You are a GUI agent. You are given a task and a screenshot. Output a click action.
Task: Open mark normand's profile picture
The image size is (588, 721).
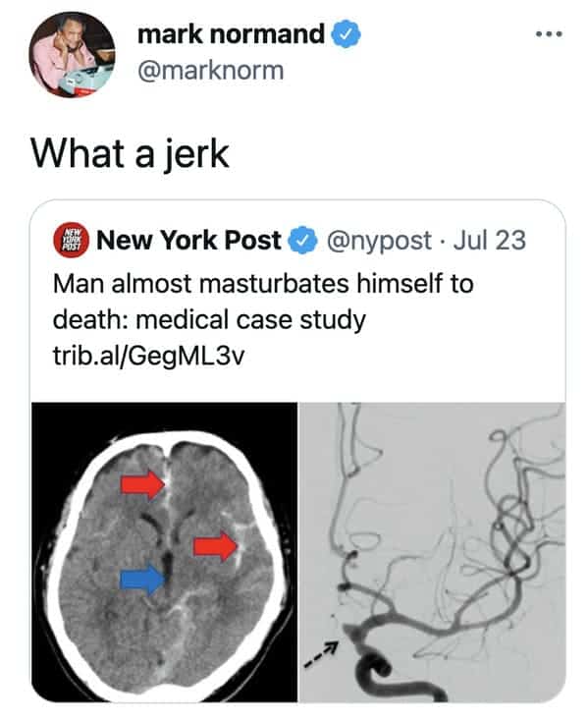72,54
